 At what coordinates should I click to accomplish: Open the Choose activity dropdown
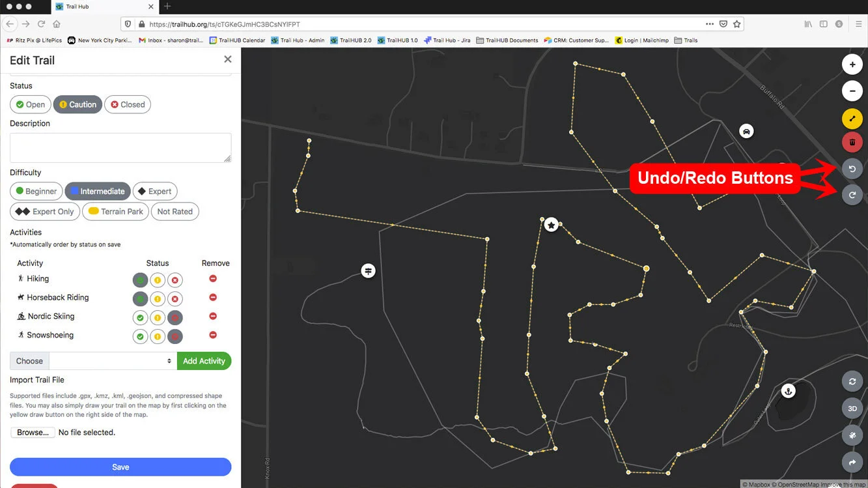click(113, 361)
